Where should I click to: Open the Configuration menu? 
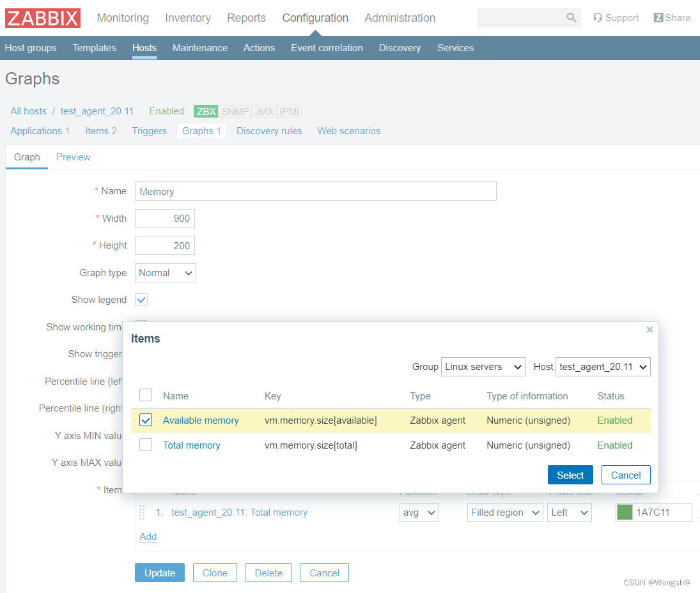[x=315, y=18]
